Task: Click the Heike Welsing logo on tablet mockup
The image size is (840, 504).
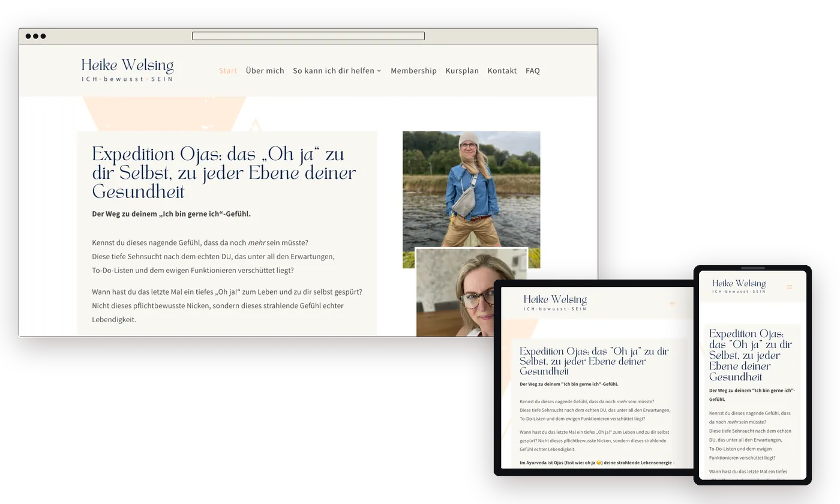Action: tap(555, 302)
